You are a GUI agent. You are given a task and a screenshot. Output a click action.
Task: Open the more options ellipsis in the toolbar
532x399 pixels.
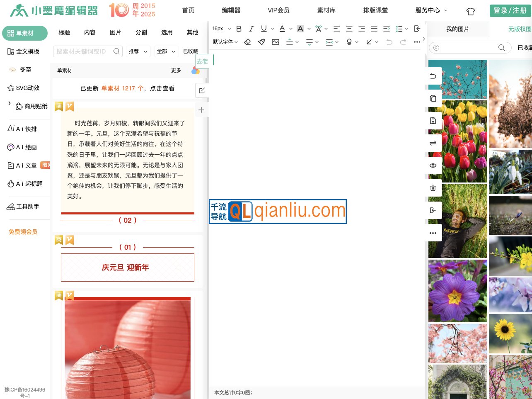[417, 42]
